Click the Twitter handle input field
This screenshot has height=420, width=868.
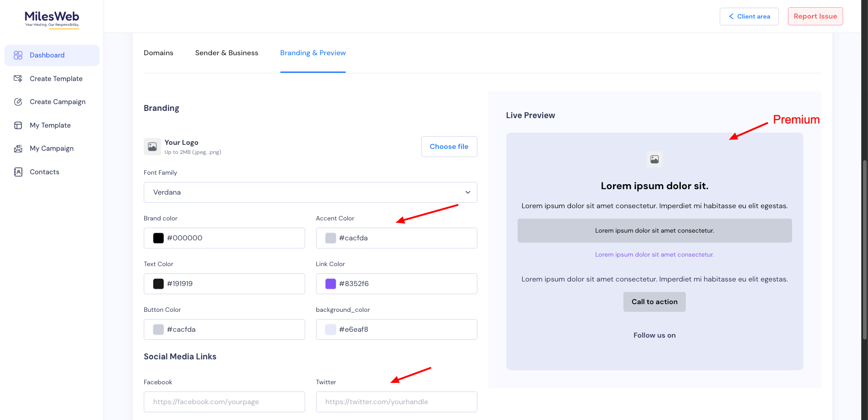point(396,402)
